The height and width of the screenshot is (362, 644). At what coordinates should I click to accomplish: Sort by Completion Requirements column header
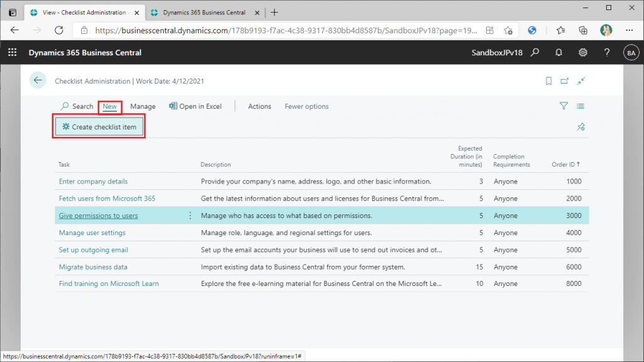[x=512, y=160]
